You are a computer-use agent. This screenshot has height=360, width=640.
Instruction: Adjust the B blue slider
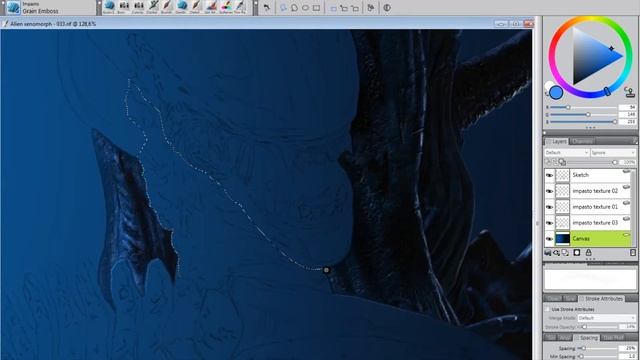coord(583,122)
